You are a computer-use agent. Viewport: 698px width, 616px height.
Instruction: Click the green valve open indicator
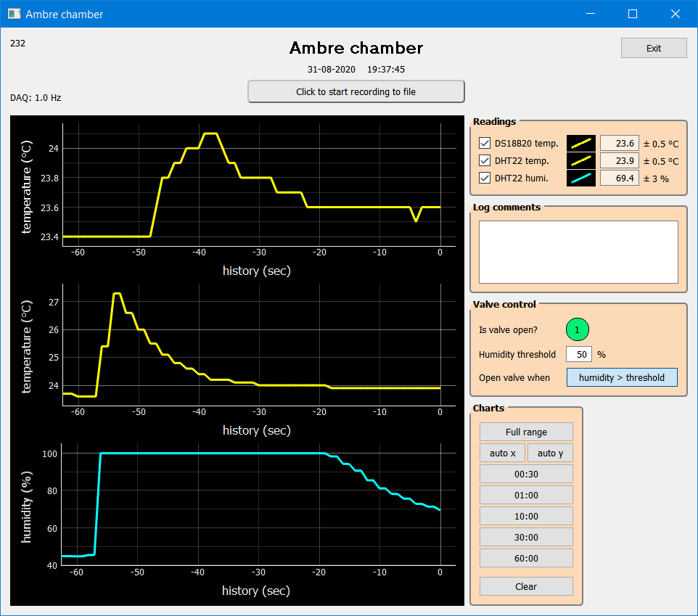pyautogui.click(x=578, y=330)
